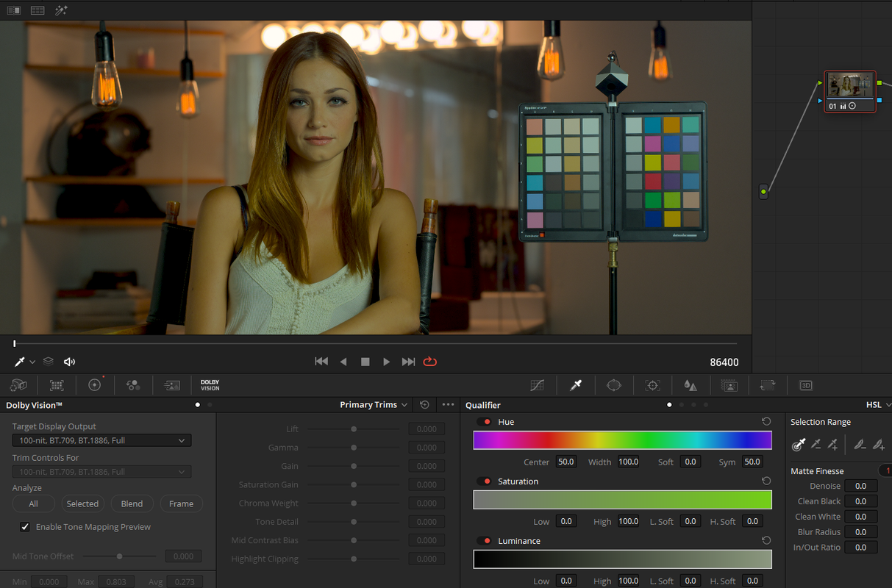Reset the Hue qualifier settings
Viewport: 892px width, 588px height.
766,422
